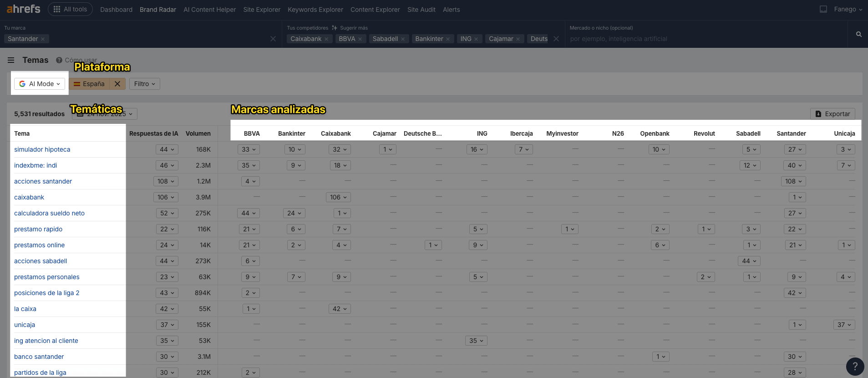Clear all competitors with the X

pyautogui.click(x=556, y=39)
